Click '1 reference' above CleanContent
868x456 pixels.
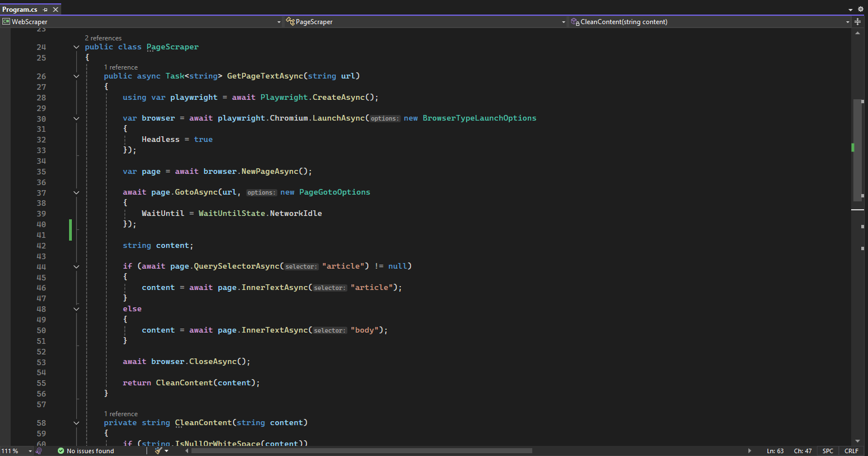[x=121, y=413]
